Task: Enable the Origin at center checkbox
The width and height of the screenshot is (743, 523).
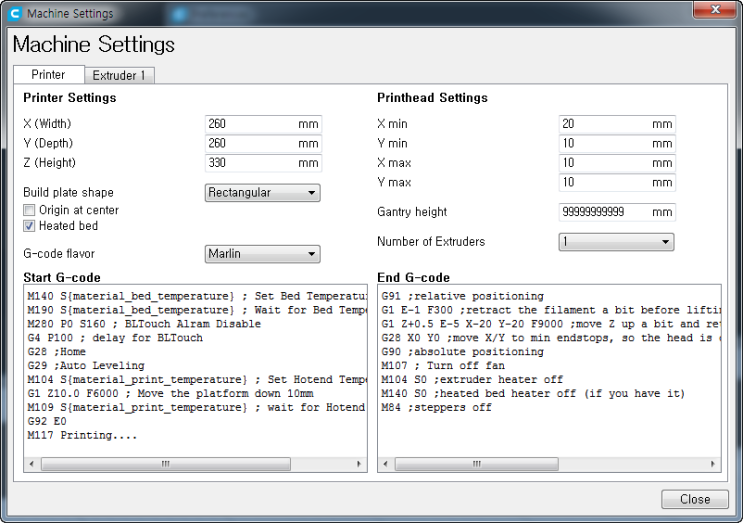Action: click(29, 210)
